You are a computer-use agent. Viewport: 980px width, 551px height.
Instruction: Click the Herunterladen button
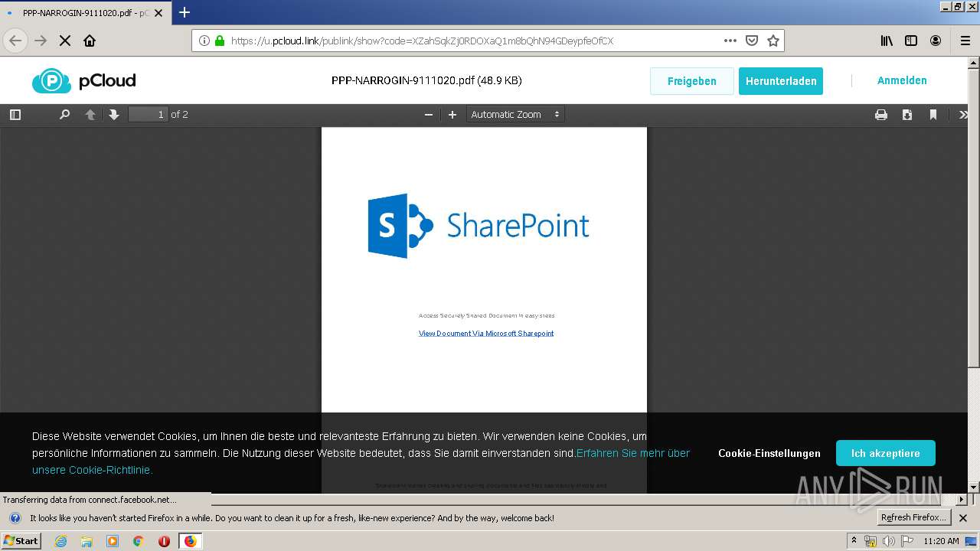[781, 81]
